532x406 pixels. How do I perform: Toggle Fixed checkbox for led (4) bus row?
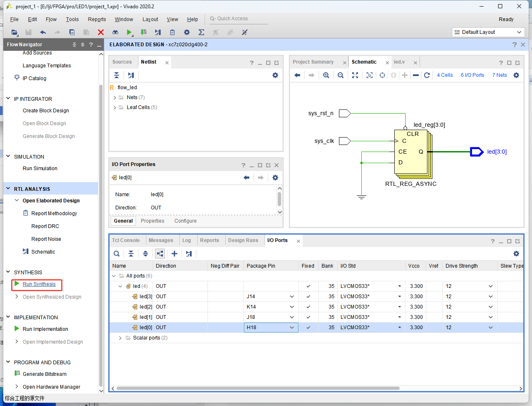[x=308, y=286]
